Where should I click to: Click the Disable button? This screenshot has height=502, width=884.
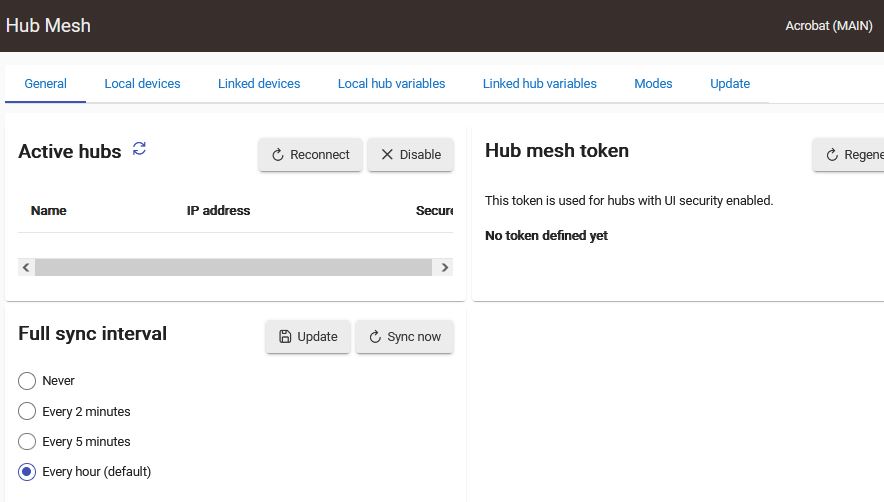pos(410,155)
